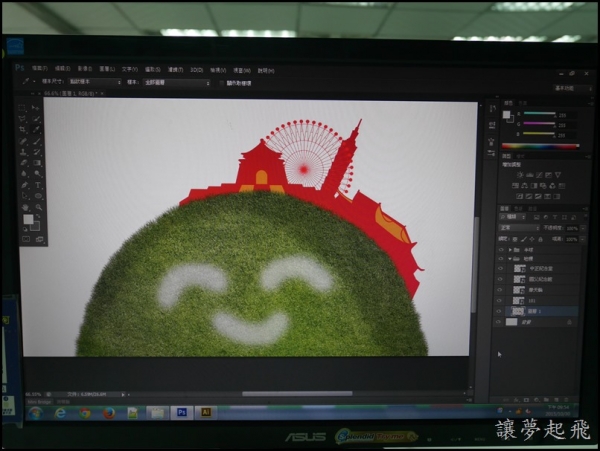
Task: Hide the collapsed top layer group
Action: [x=501, y=249]
